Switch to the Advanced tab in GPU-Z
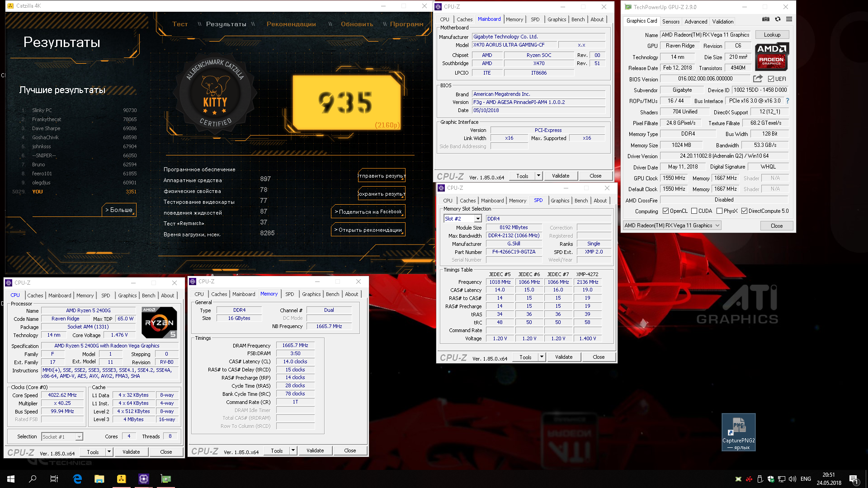 (x=696, y=21)
